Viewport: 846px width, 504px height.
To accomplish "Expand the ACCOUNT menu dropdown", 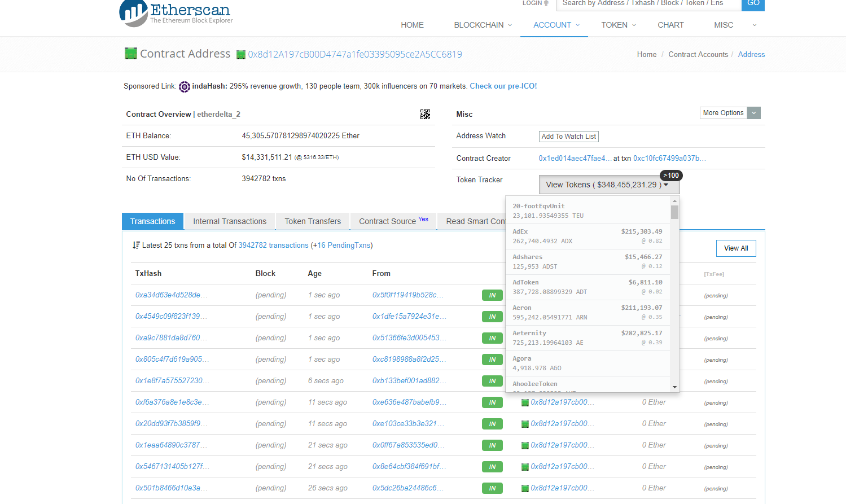I will tap(556, 25).
